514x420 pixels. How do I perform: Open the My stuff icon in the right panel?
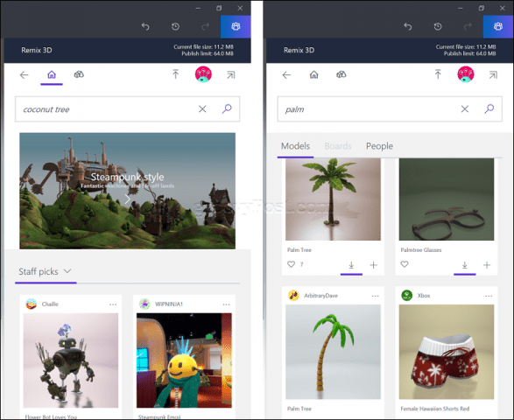pyautogui.click(x=341, y=74)
